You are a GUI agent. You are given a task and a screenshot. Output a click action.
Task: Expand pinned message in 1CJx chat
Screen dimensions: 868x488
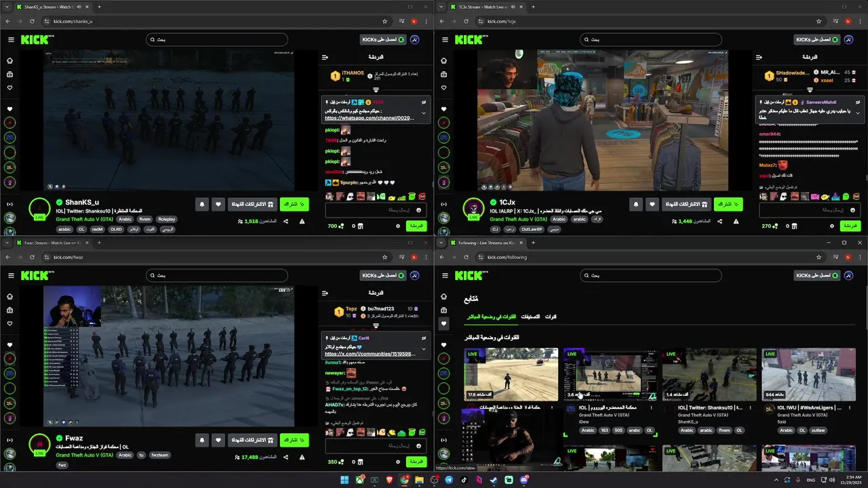[858, 113]
